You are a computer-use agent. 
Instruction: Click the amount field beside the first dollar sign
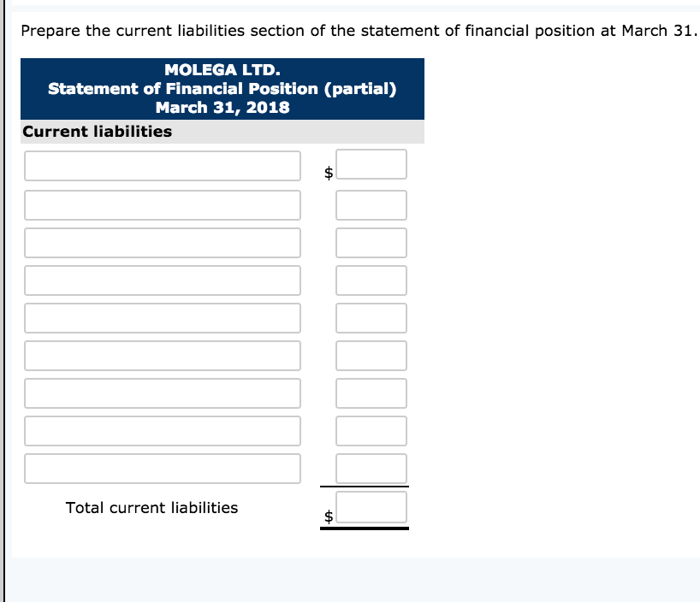(x=371, y=164)
